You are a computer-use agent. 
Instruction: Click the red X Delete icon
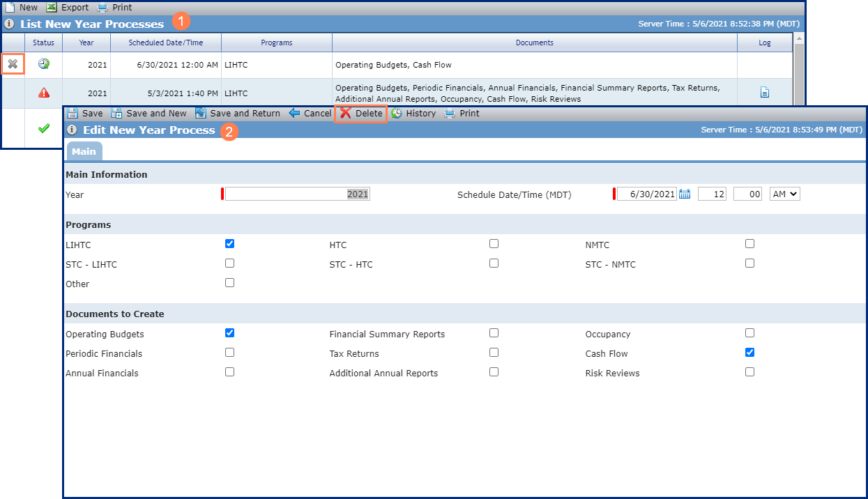[345, 114]
